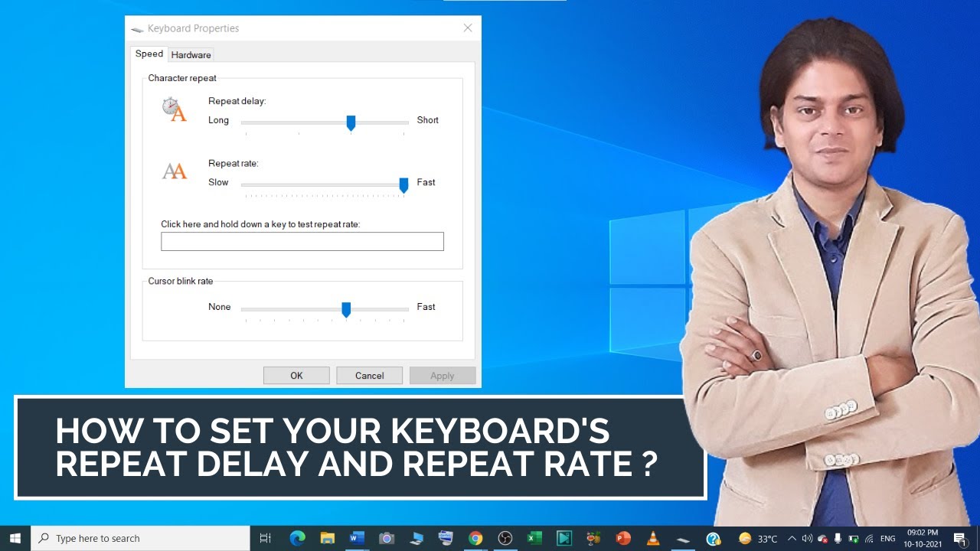Click the 'Long' label of Repeat delay
This screenshot has width=980, height=551.
coord(218,120)
